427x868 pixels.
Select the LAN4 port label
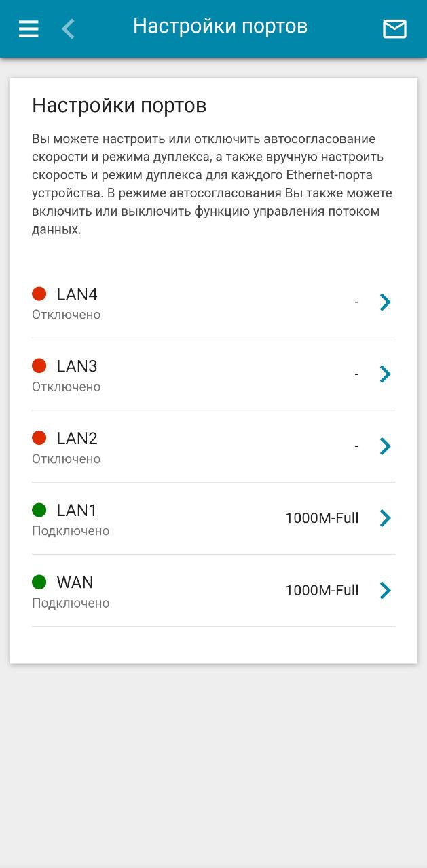77,294
